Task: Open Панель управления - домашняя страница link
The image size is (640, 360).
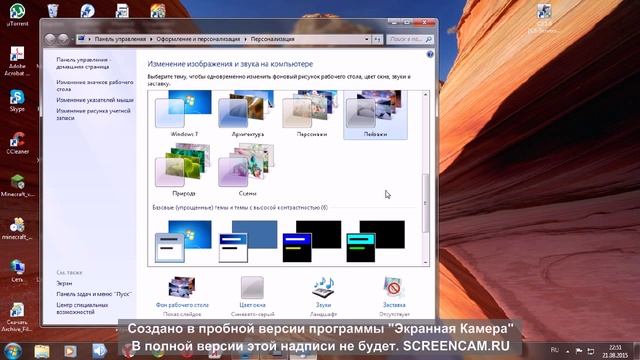Action: point(83,63)
